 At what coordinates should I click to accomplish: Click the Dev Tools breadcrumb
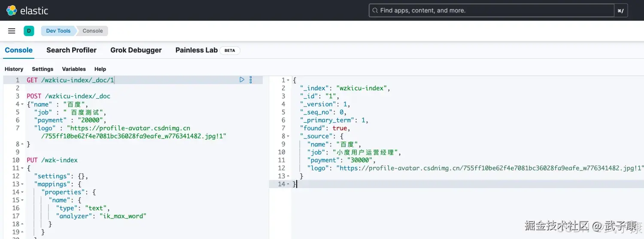58,31
